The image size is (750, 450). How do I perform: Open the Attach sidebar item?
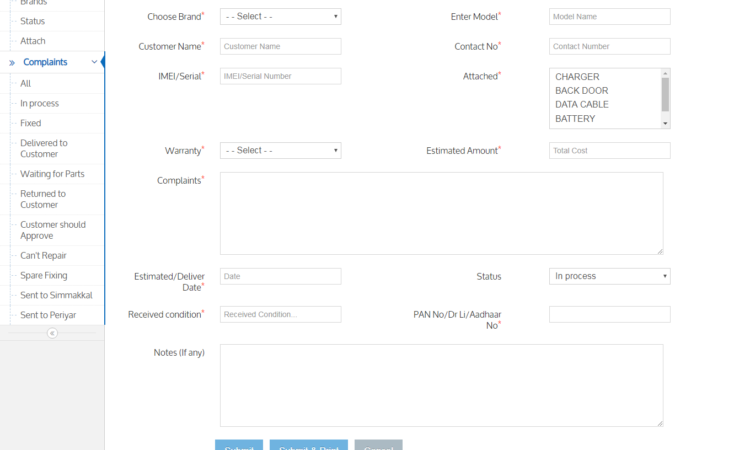33,41
